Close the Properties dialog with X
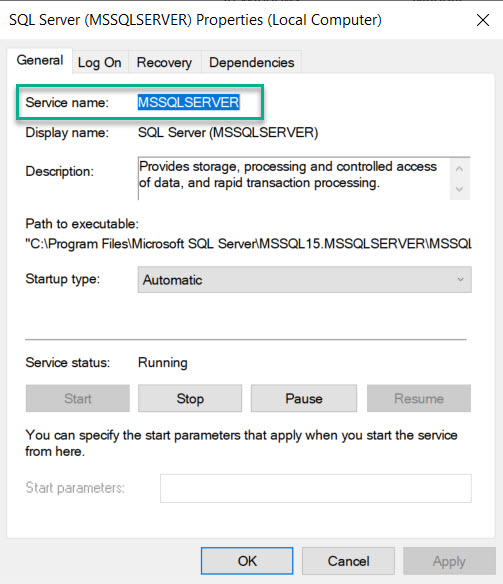 click(483, 20)
